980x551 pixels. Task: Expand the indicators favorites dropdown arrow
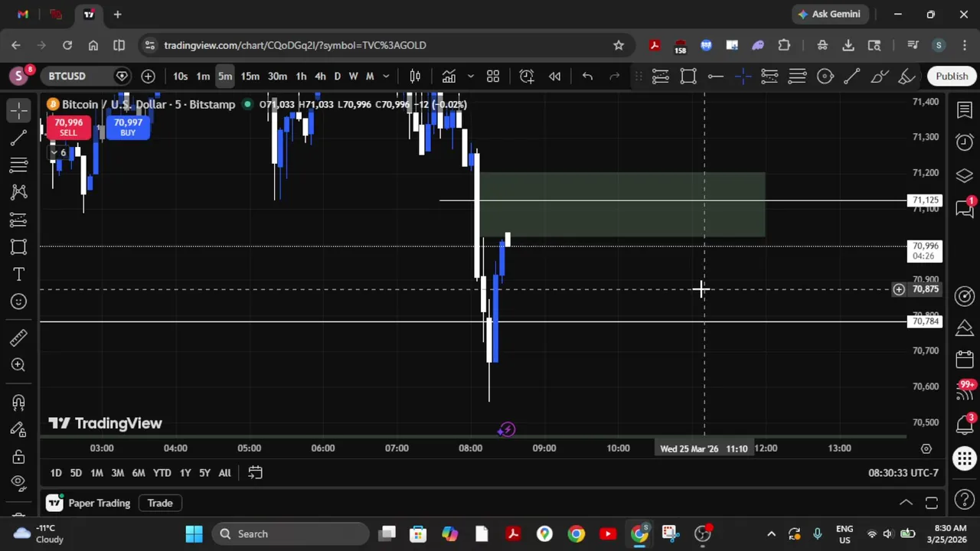[470, 76]
